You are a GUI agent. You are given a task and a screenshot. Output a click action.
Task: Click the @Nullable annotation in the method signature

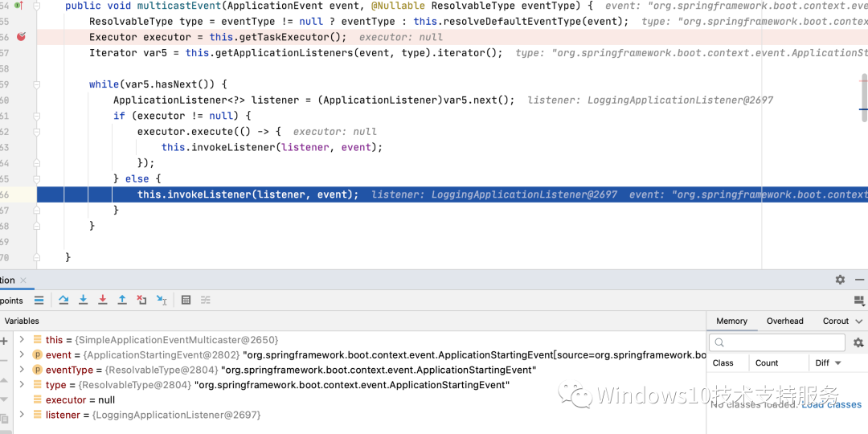(x=398, y=6)
